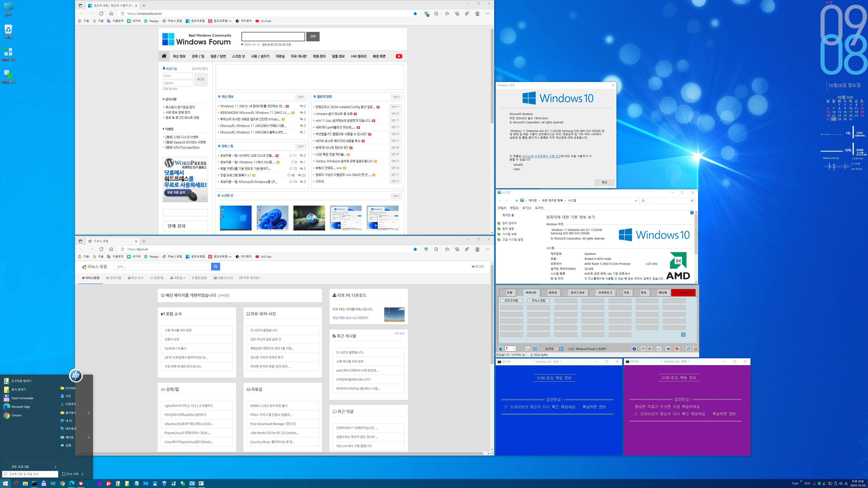The image size is (868, 488).
Task: Expand the 자료실 dropdown on Linux Forum
Action: pyautogui.click(x=178, y=278)
